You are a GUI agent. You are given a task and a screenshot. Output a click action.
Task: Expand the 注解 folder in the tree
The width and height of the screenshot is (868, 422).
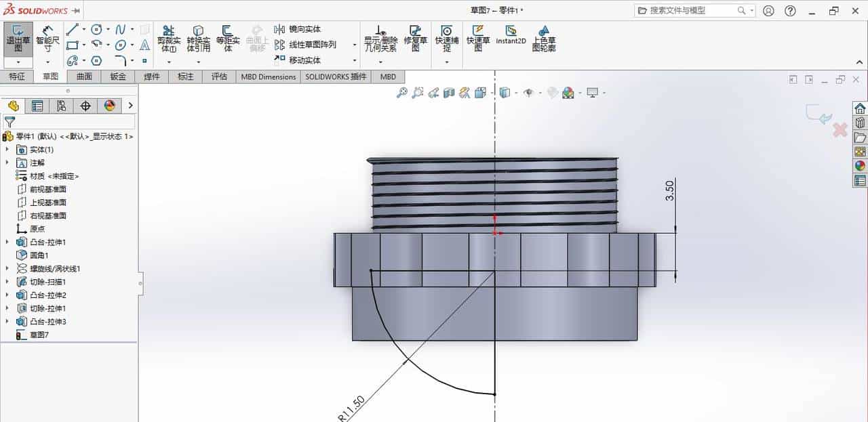tap(7, 163)
